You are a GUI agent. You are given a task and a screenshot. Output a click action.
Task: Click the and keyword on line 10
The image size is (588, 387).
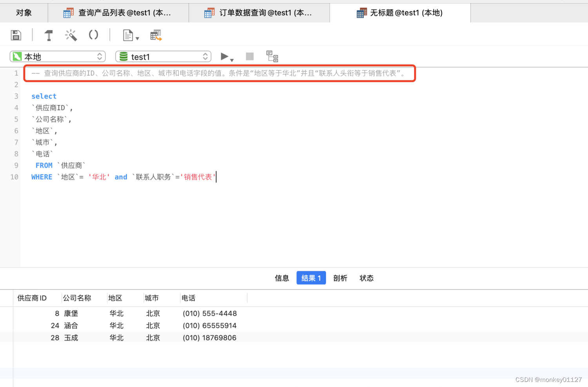[x=121, y=177]
